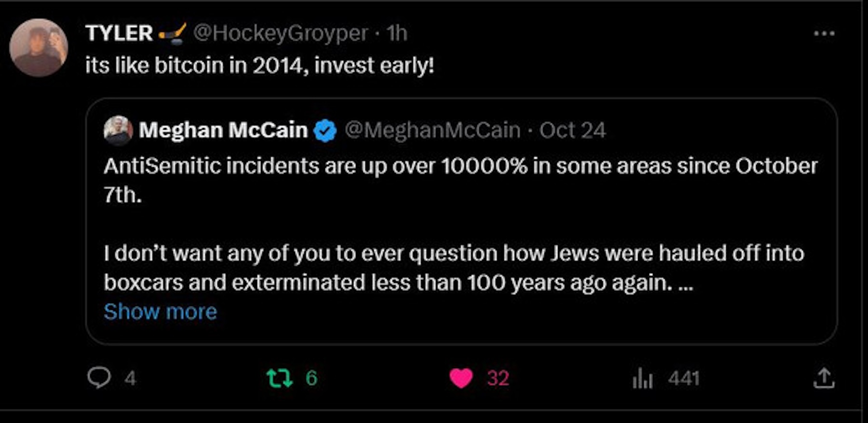The width and height of the screenshot is (868, 423).
Task: Click the 1h timestamp of the tweet
Action: 397,33
